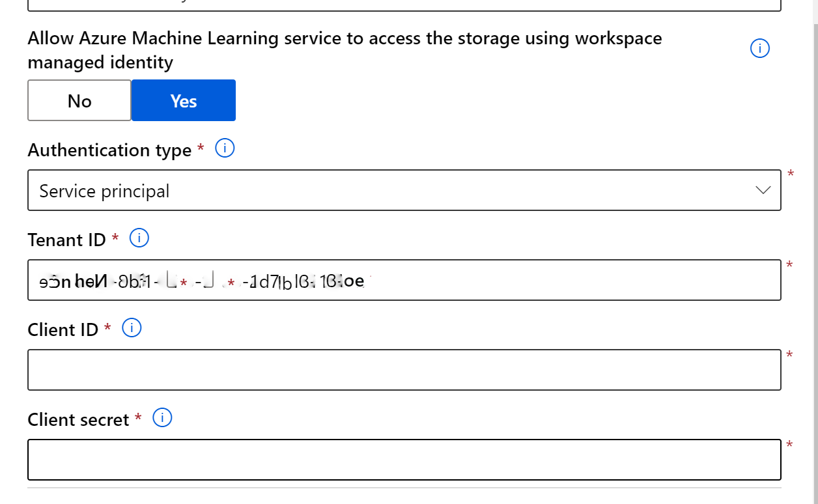Click info icon beside workspace managed identity text
Image resolution: width=818 pixels, height=504 pixels.
click(760, 49)
